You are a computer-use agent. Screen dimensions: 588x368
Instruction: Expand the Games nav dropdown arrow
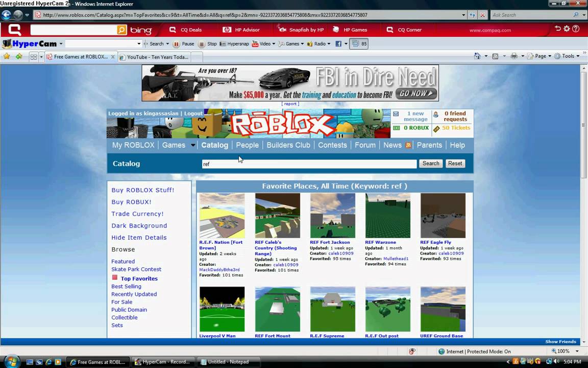pos(193,145)
